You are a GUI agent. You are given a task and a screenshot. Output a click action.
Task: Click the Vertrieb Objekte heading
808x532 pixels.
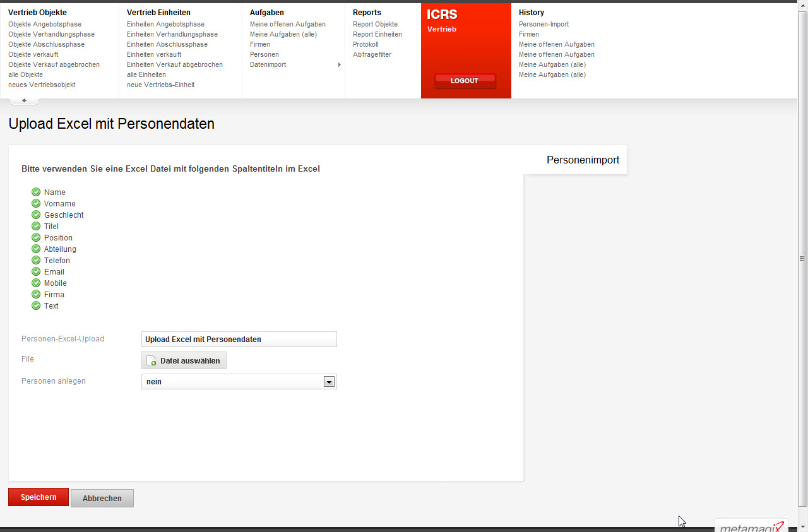(37, 13)
